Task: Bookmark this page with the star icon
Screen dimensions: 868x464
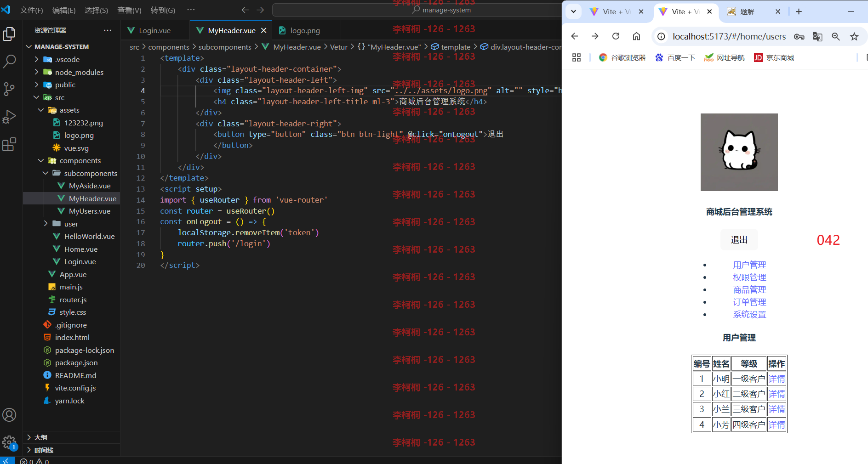Action: (x=854, y=37)
